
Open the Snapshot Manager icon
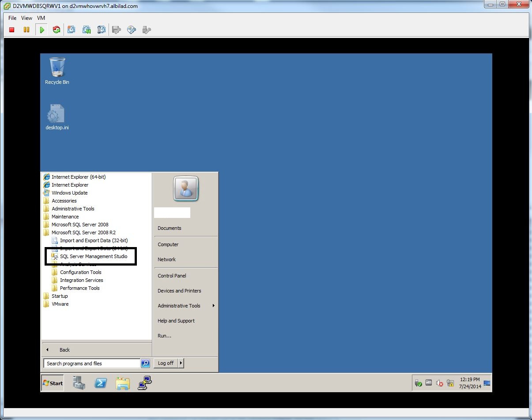[x=102, y=30]
